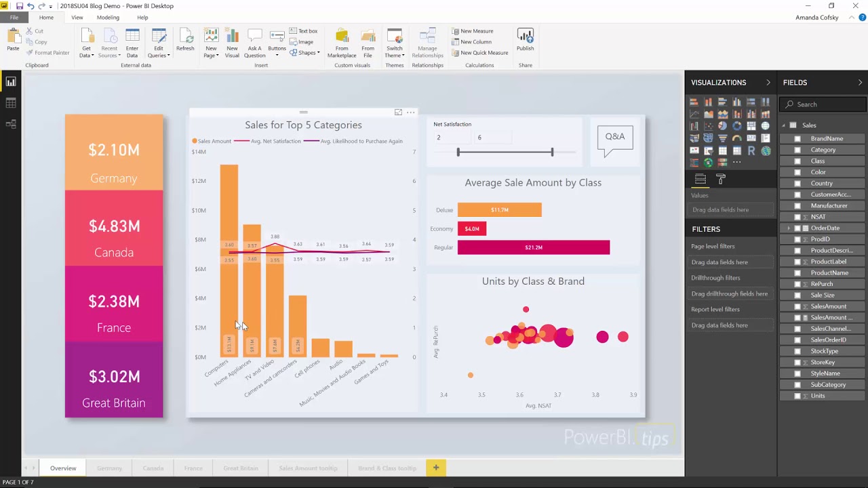Choose the line chart visualization

coord(694,114)
